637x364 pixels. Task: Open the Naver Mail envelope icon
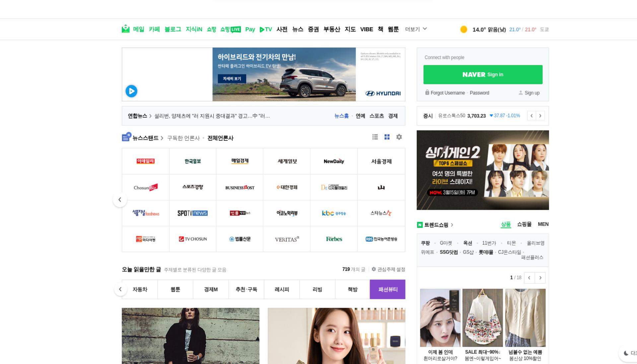point(125,29)
